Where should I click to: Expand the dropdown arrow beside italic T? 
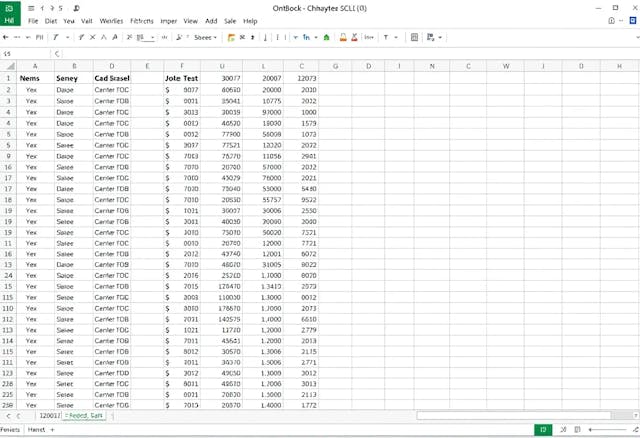point(67,37)
